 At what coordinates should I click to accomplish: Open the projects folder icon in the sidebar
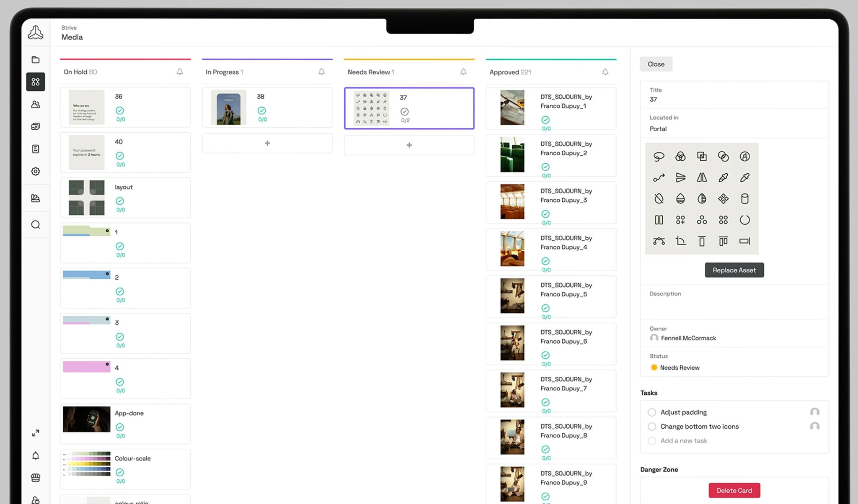click(x=36, y=59)
